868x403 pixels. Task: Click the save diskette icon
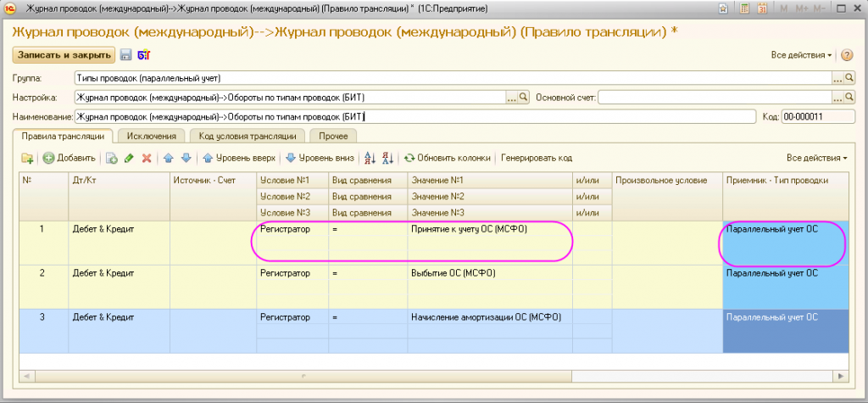pos(125,55)
